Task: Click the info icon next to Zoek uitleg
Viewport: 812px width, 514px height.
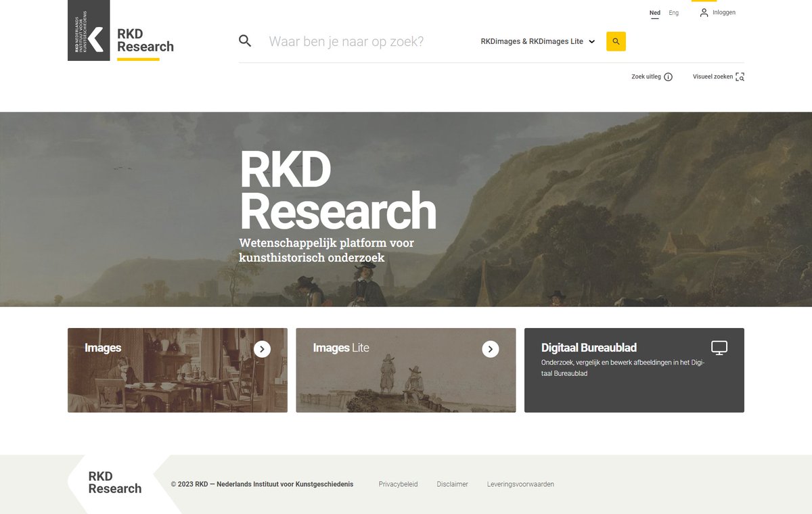Action: 669,77
